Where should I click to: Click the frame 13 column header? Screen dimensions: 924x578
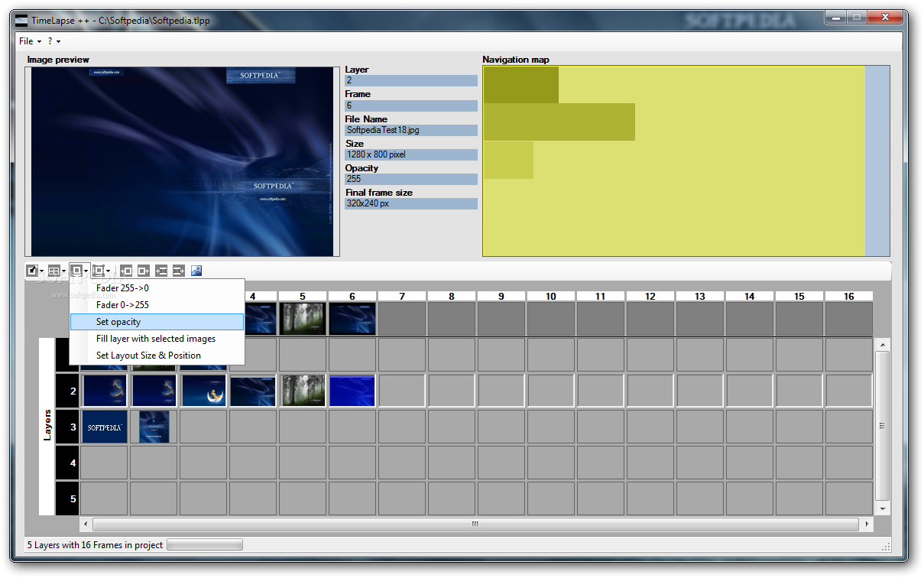click(700, 296)
